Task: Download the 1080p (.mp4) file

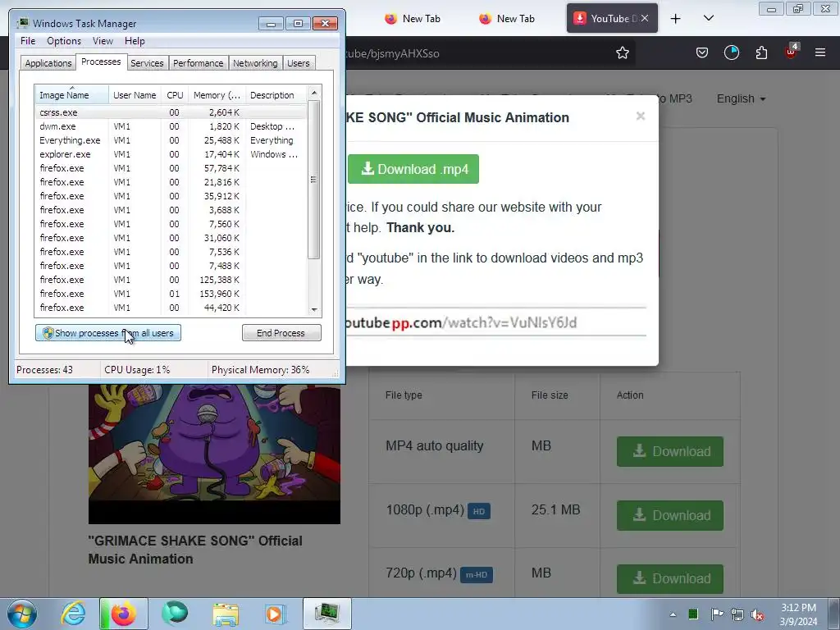Action: pyautogui.click(x=669, y=515)
